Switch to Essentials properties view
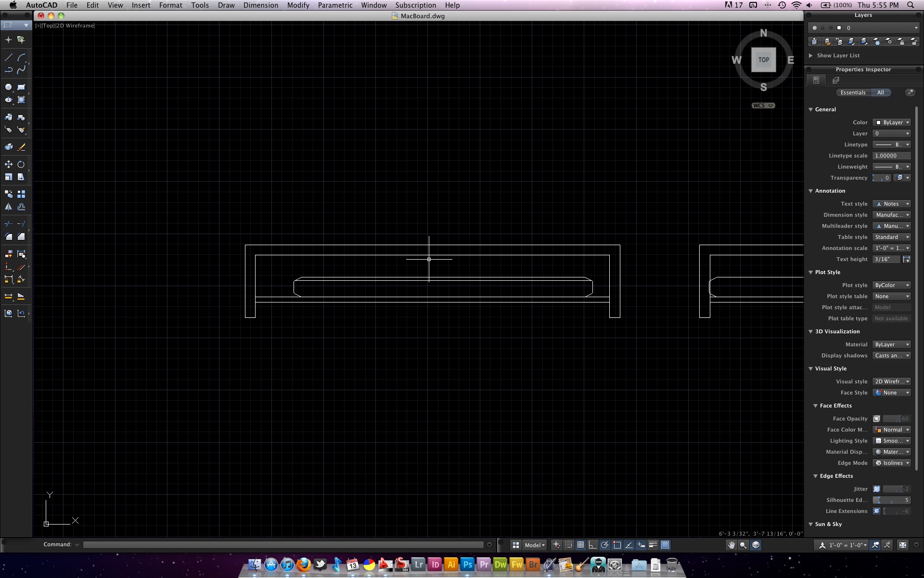This screenshot has height=578, width=924. [853, 92]
